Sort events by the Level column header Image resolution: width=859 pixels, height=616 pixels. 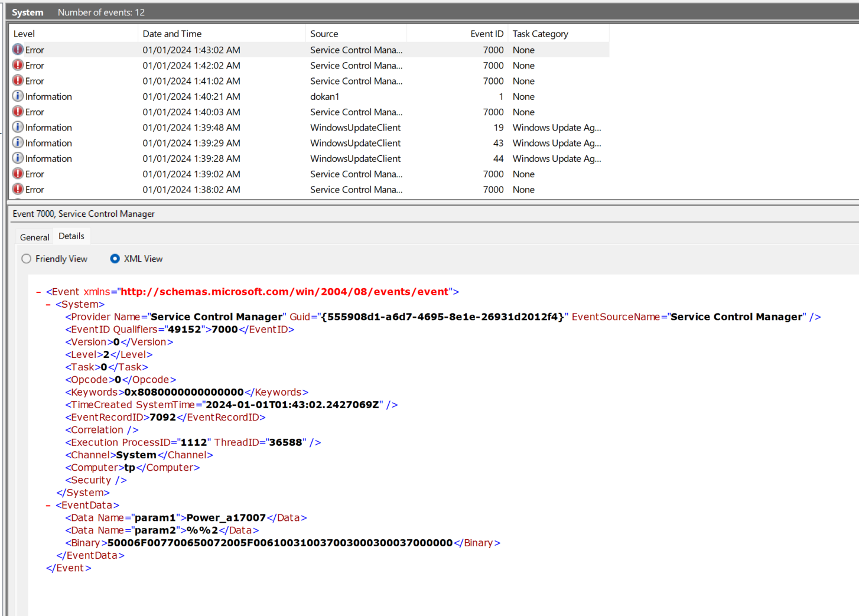coord(73,34)
